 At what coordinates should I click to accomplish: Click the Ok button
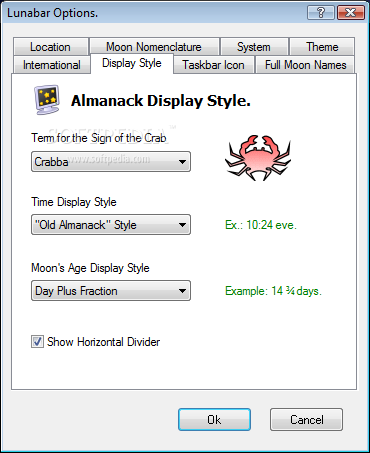(x=214, y=420)
